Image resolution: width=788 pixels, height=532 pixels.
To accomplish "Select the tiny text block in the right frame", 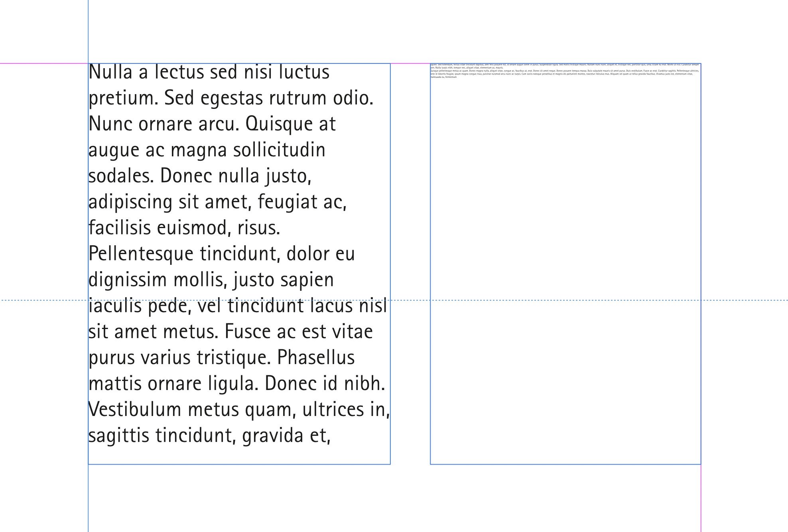I will pos(565,71).
